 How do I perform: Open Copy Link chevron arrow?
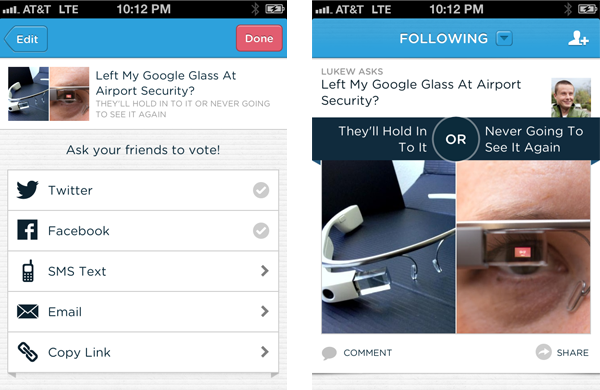click(264, 352)
